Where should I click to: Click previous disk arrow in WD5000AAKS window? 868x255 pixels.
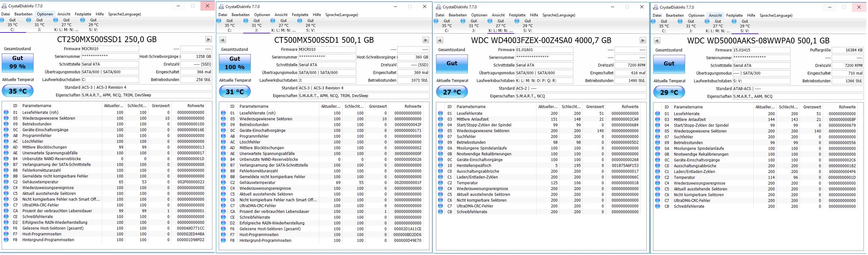pyautogui.click(x=657, y=41)
